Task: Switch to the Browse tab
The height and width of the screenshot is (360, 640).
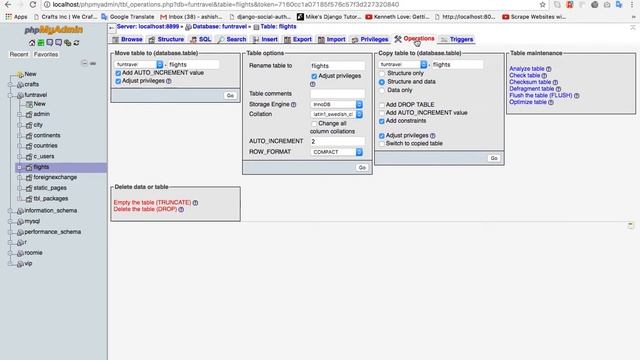Action: [127, 40]
